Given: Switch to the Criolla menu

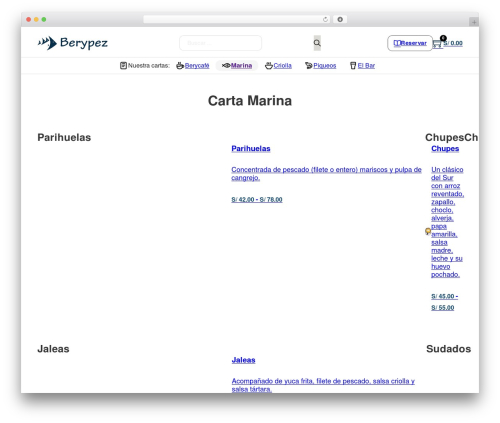Looking at the screenshot, I should coord(283,66).
